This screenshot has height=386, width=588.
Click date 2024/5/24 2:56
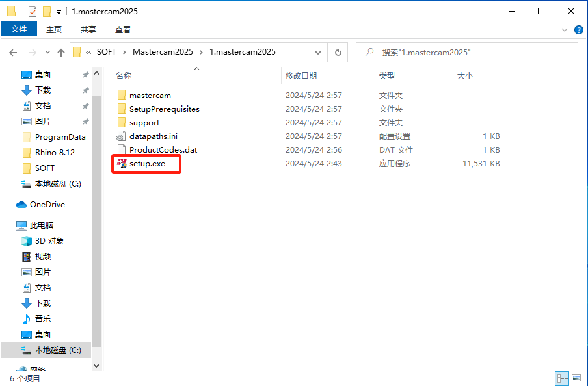314,150
